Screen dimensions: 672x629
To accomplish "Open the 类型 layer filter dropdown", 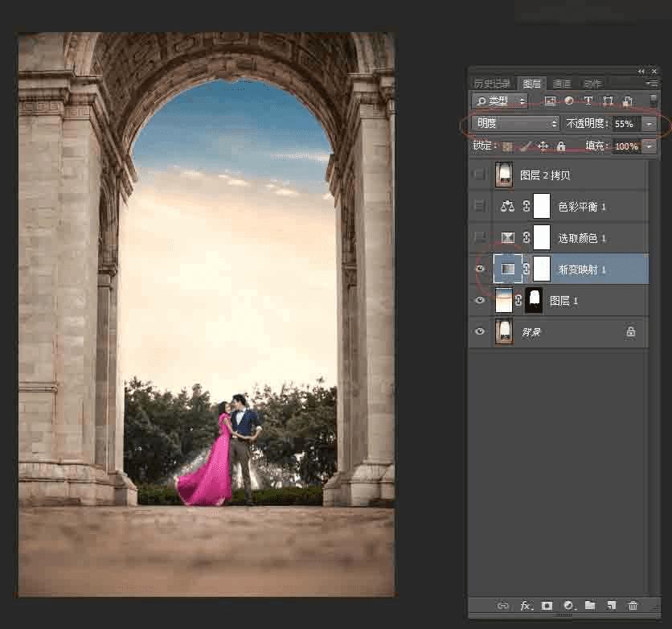I will click(x=499, y=101).
